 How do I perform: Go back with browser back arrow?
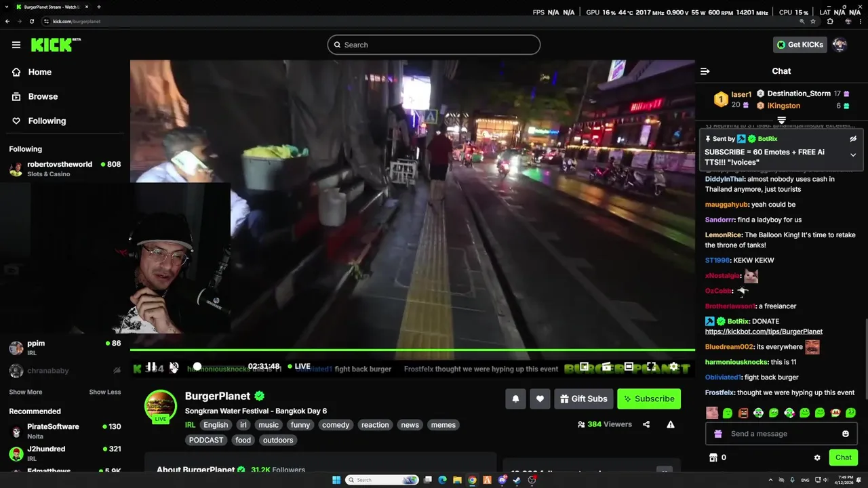click(7, 21)
